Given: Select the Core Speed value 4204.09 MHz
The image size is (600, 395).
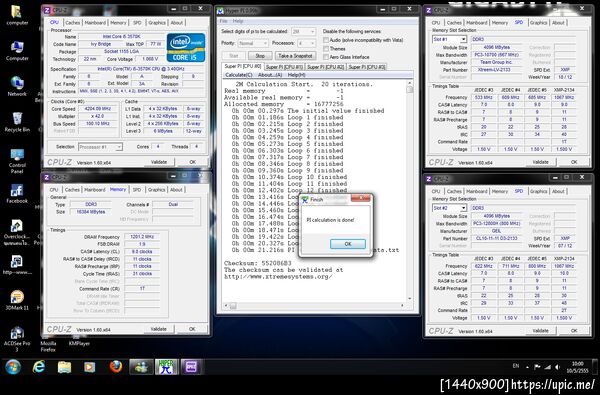Looking at the screenshot, I should coord(98,109).
